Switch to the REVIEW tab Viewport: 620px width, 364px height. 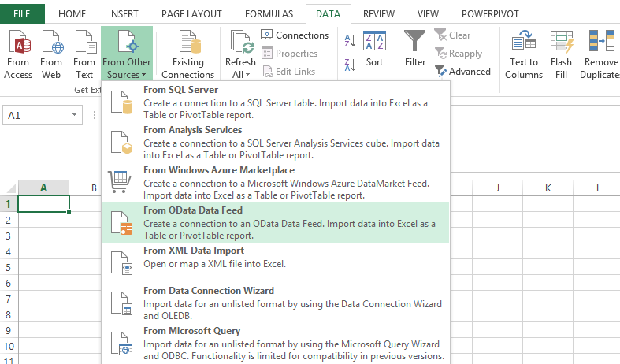[x=379, y=14]
